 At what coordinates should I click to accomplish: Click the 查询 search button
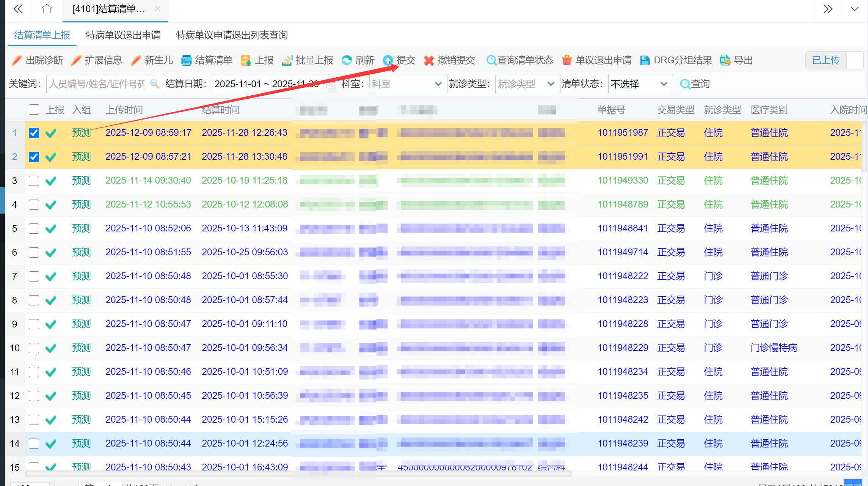695,84
